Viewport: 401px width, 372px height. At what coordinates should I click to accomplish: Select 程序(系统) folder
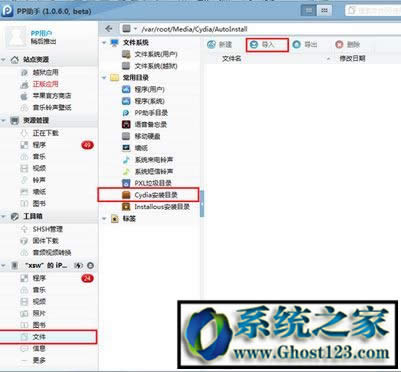149,101
